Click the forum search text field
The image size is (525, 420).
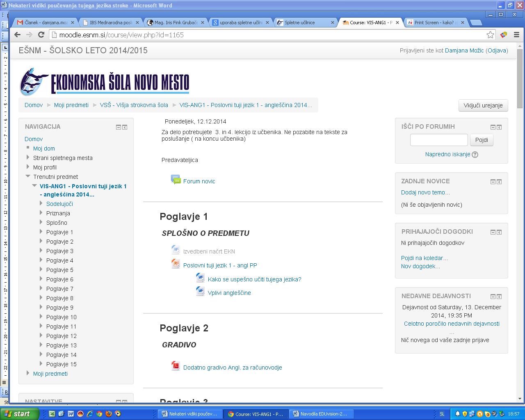coord(438,140)
